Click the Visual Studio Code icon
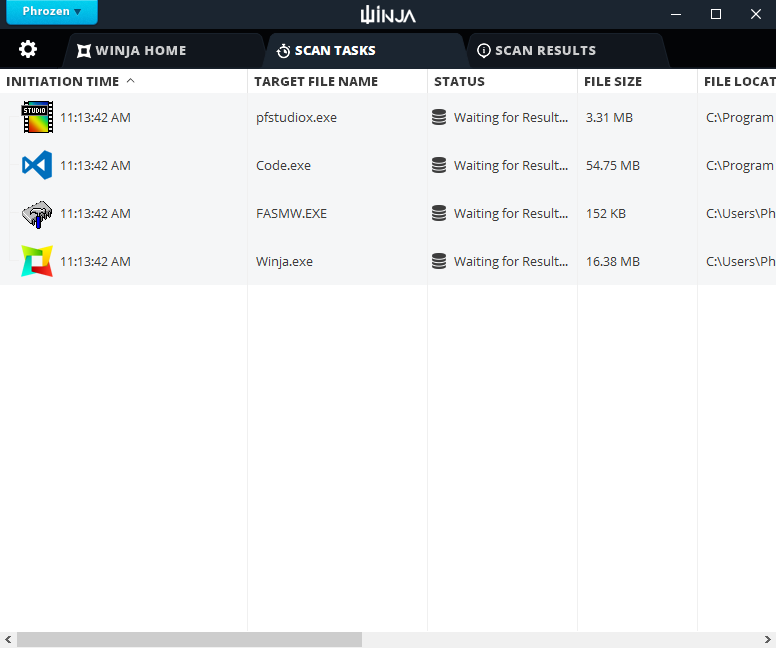The height and width of the screenshot is (648, 776). (x=37, y=165)
